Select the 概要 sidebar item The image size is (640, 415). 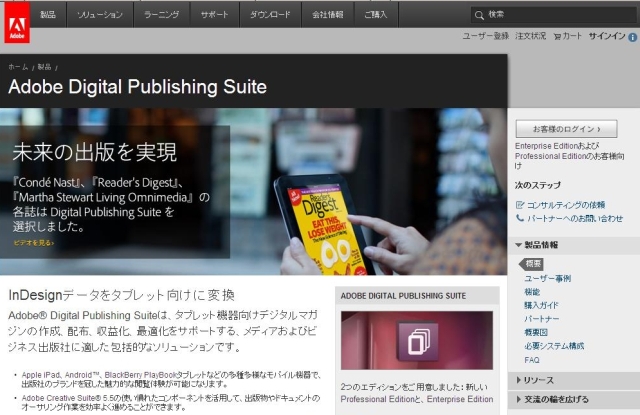pos(531,264)
